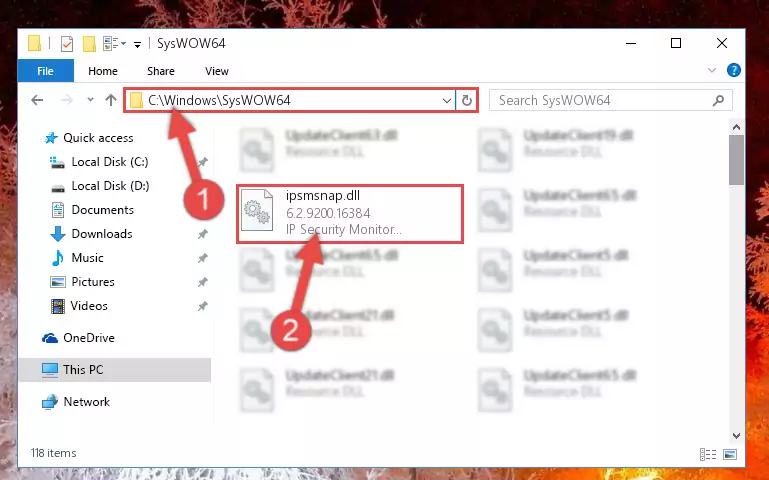
Task: Click the Music note icon
Action: click(57, 258)
